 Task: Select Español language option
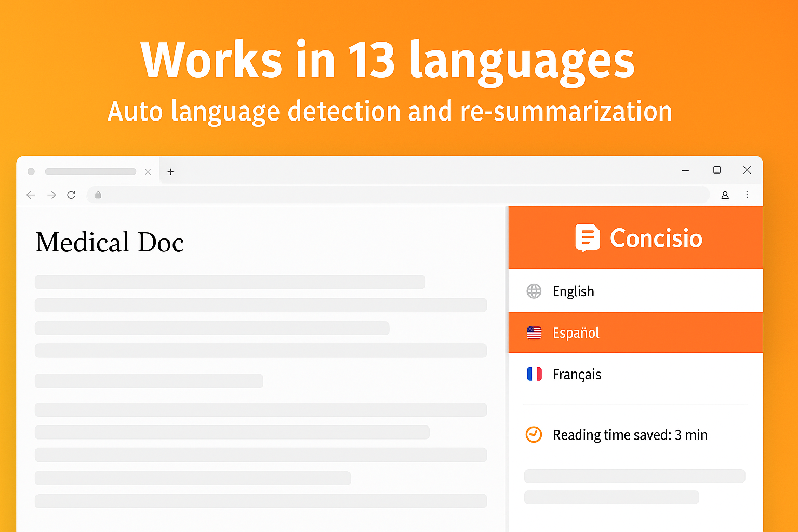tap(635, 332)
